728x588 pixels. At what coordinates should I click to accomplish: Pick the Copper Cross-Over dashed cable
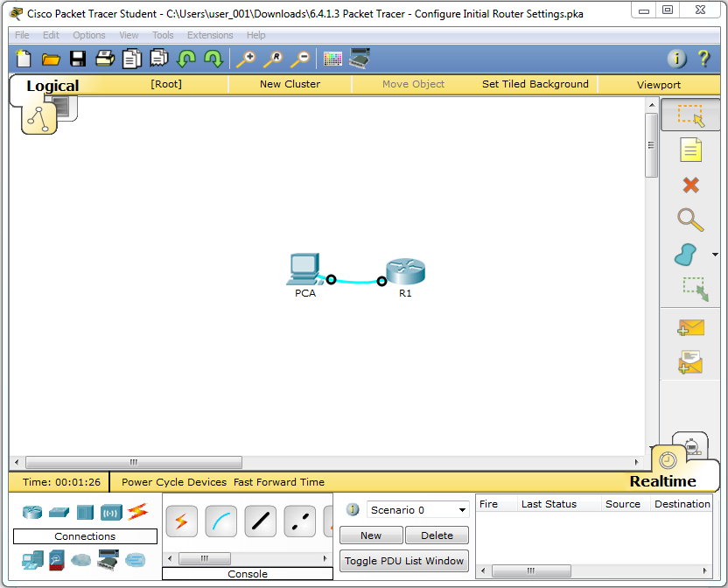(x=300, y=521)
